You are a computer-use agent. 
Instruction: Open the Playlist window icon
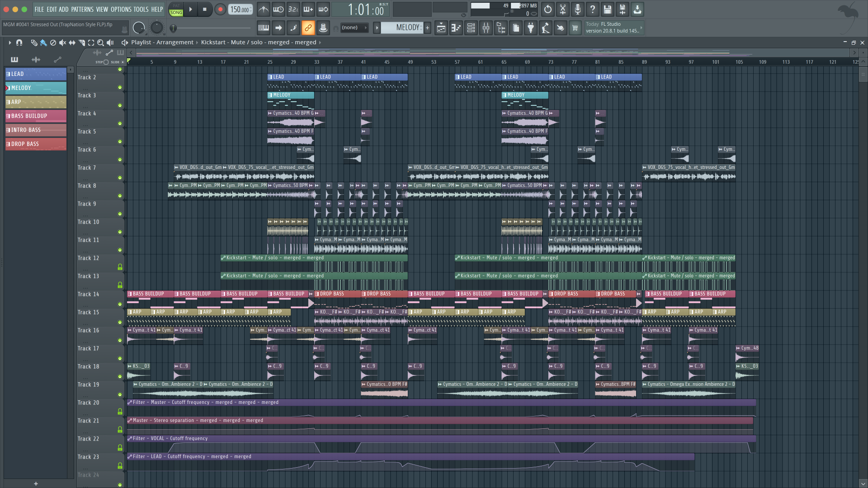[x=441, y=28]
